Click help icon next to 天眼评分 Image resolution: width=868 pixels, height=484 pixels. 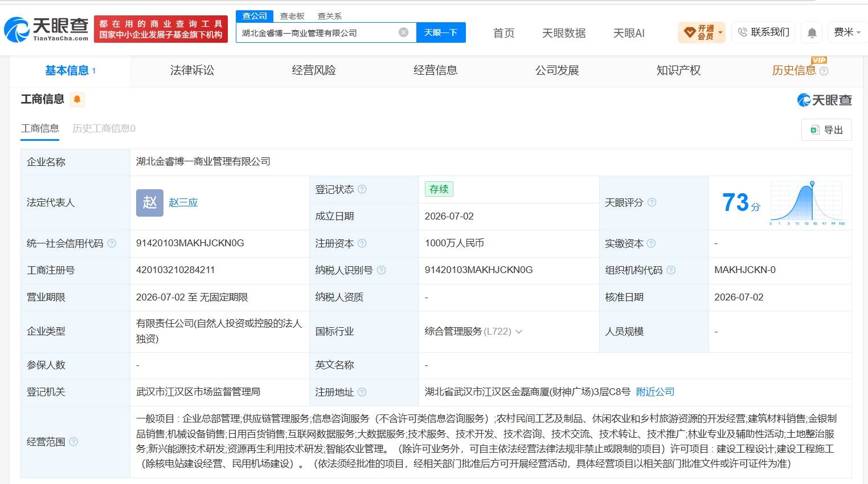(x=652, y=202)
